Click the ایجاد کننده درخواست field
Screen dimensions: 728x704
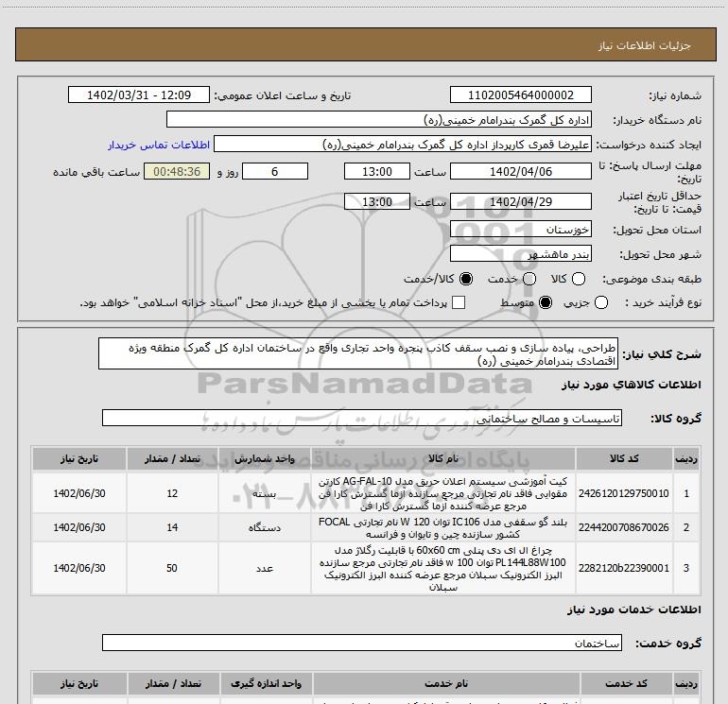tap(403, 144)
